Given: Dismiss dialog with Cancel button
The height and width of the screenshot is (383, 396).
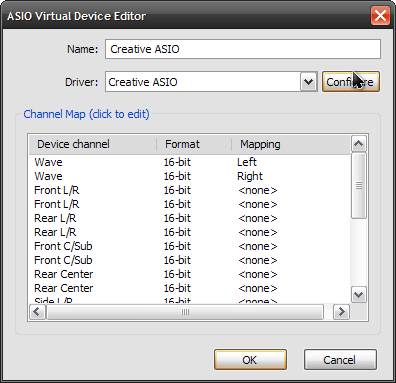Looking at the screenshot, I should point(340,360).
